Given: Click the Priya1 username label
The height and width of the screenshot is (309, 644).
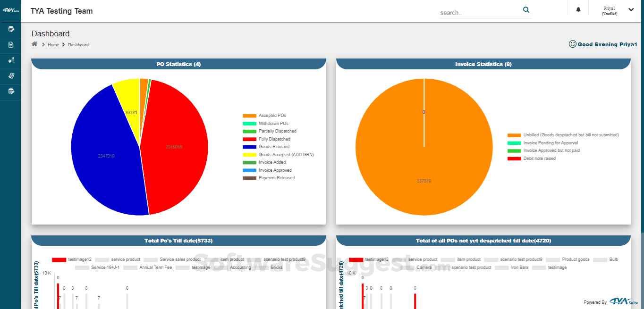Looking at the screenshot, I should tap(609, 8).
